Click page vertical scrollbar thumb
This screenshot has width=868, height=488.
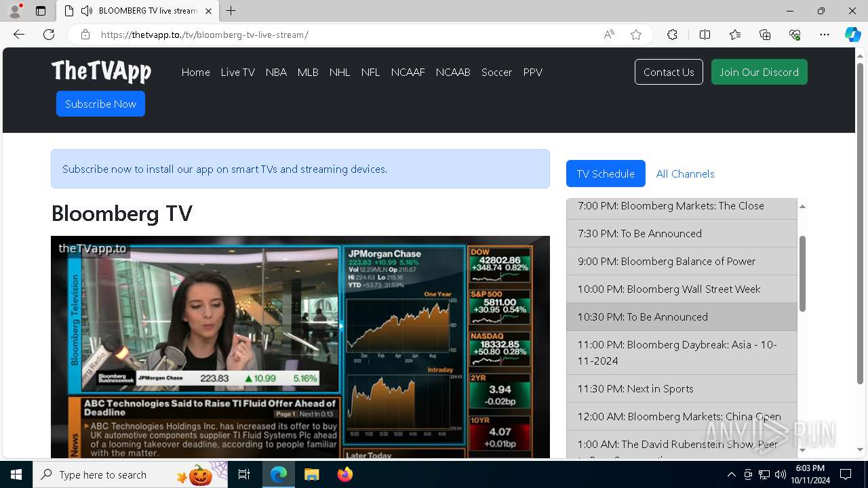click(x=860, y=224)
